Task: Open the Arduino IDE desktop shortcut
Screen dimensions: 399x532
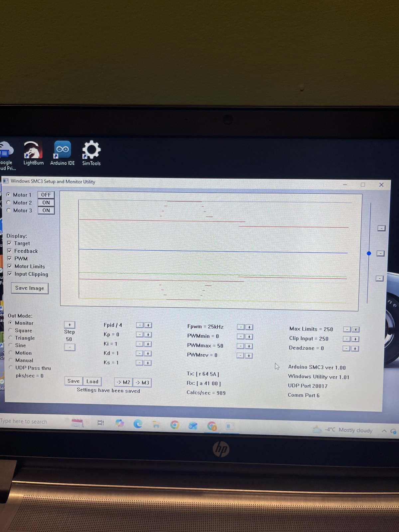Action: pyautogui.click(x=63, y=153)
